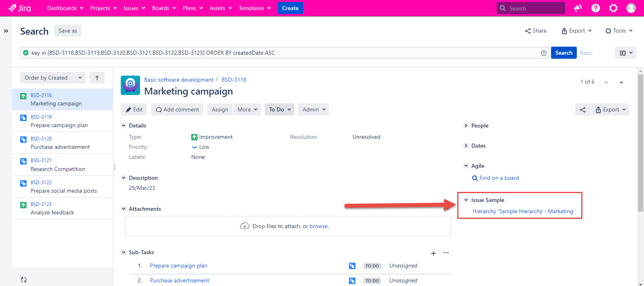Open Hierarchy 'Sample Hierarchy - Marketing' link
The image size is (644, 286).
tap(523, 211)
